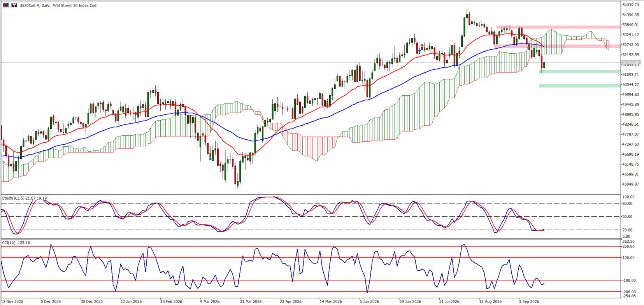Select the orange arrow marker near early July

coord(422,46)
